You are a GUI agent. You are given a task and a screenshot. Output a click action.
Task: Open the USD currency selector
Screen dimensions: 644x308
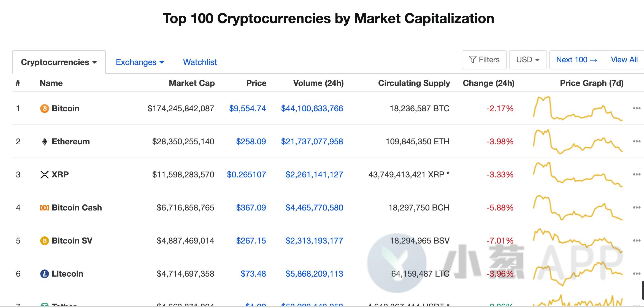click(527, 60)
